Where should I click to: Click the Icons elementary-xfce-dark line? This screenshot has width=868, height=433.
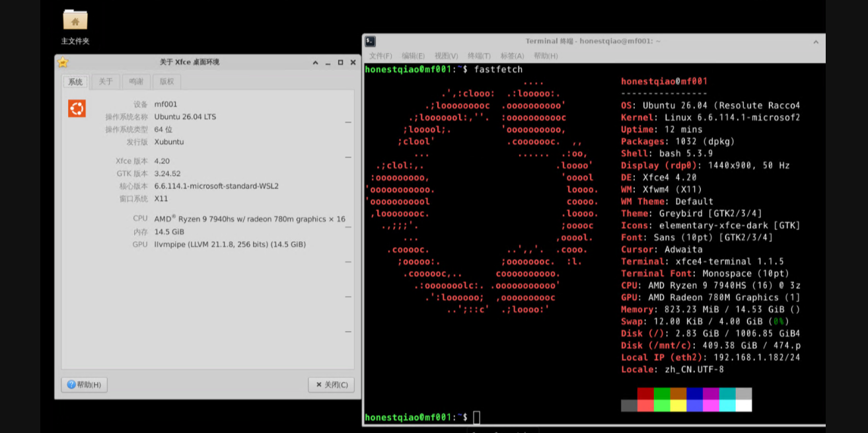[711, 225]
